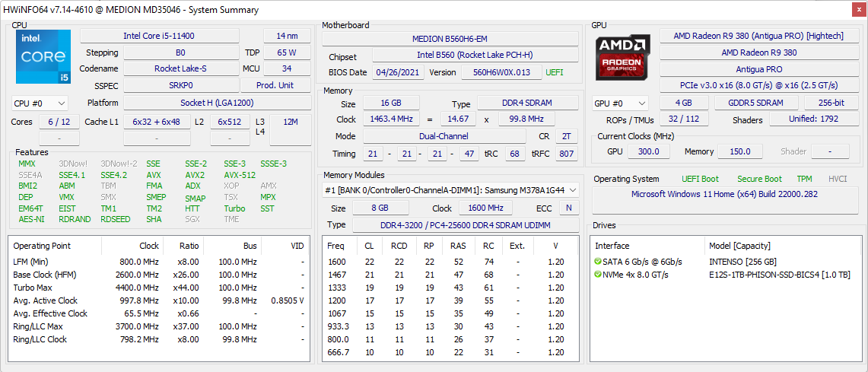Click the 6x32 + 6x48 L1 cache value
The image size is (868, 372).
tap(156, 122)
